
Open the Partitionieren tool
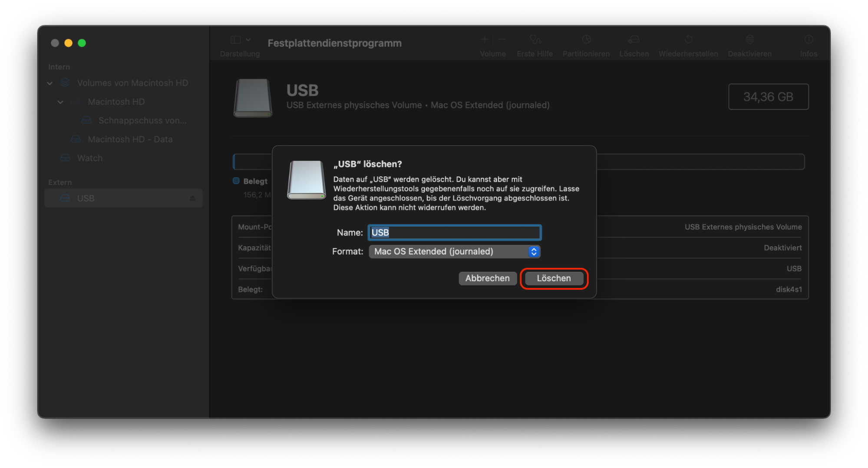[586, 43]
